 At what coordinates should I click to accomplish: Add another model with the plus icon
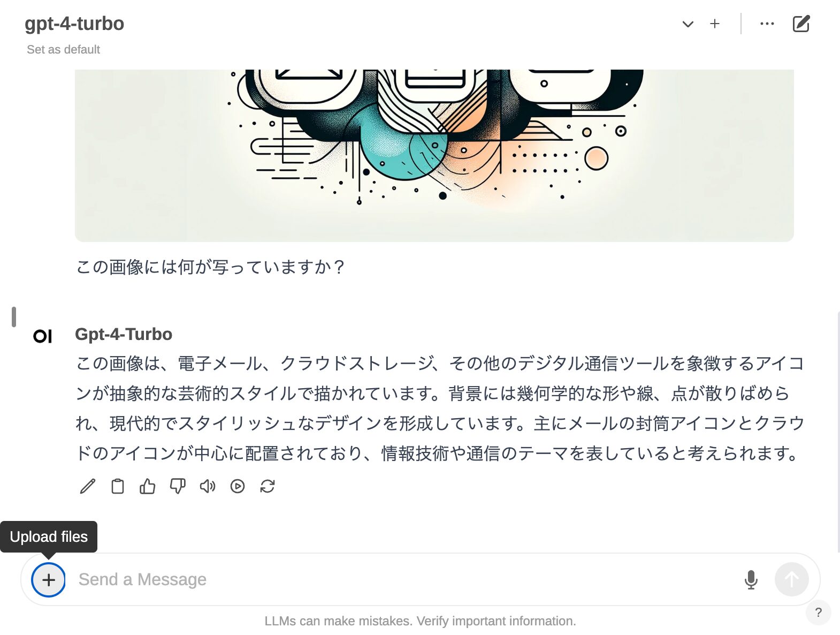coord(715,24)
